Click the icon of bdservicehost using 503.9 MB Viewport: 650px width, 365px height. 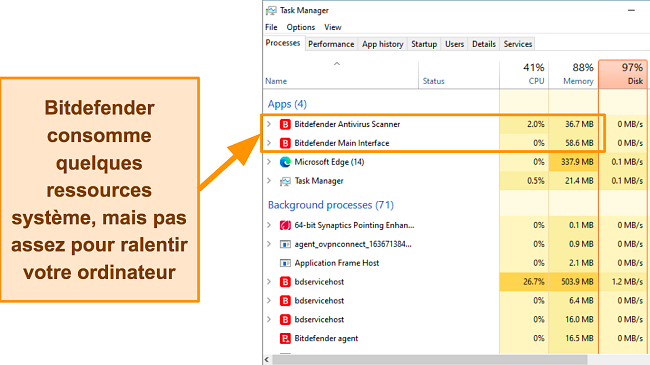pyautogui.click(x=285, y=282)
